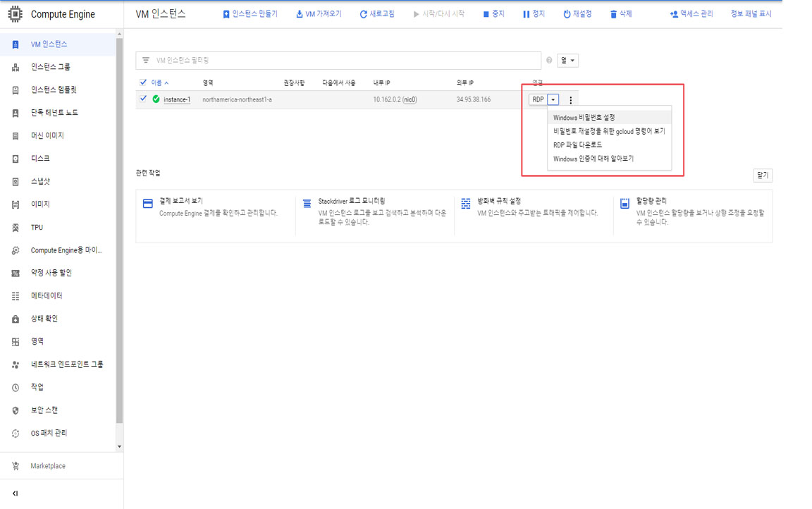Image resolution: width=812 pixels, height=509 pixels.
Task: Click the VM 인스턴스 필터링 input field
Action: (338, 61)
